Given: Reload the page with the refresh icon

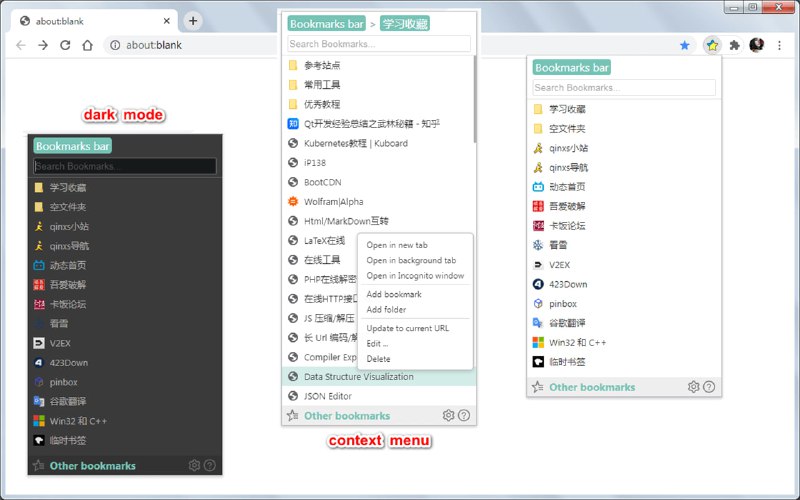Looking at the screenshot, I should click(x=65, y=45).
